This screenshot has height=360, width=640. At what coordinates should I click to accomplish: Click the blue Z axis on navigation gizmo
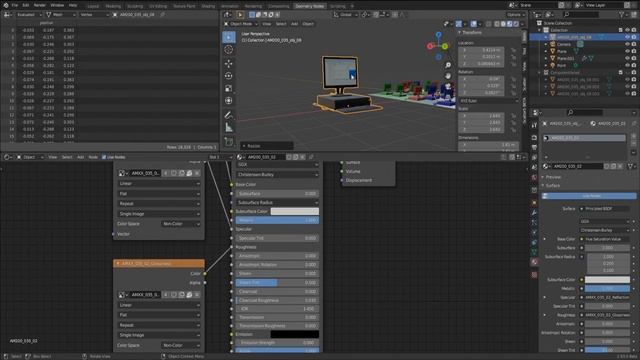click(x=438, y=35)
